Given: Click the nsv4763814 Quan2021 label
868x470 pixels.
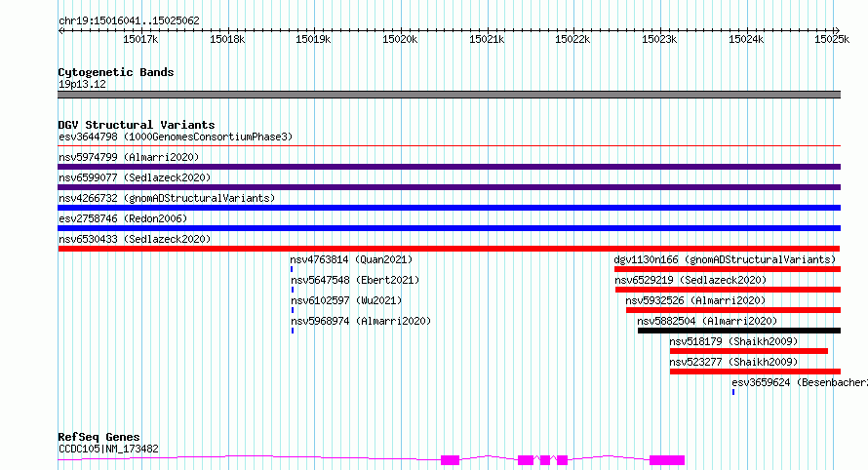Looking at the screenshot, I should [x=351, y=259].
